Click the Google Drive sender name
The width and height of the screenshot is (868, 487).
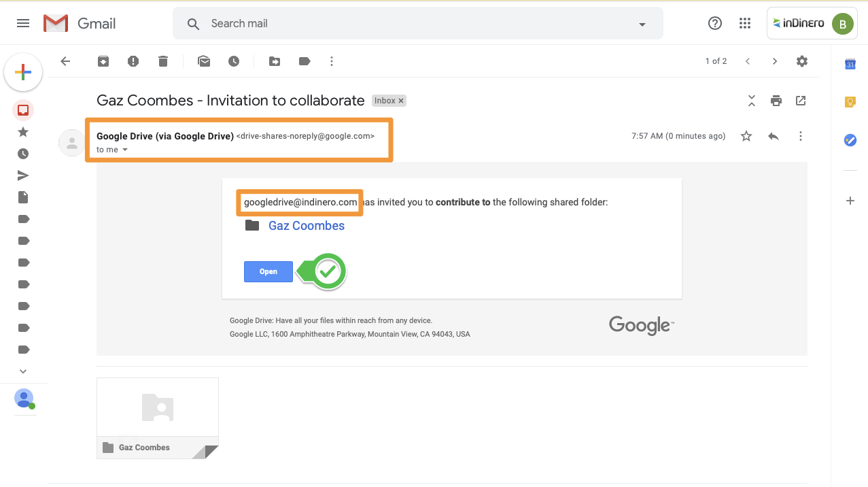[165, 136]
